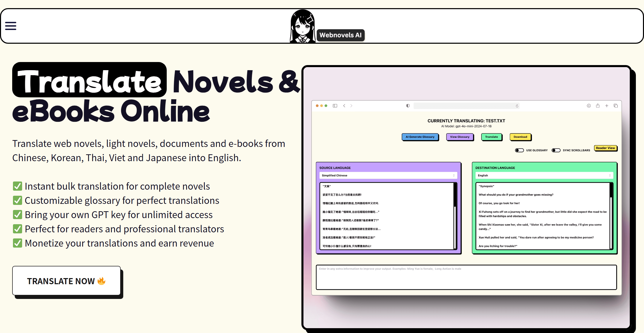Image resolution: width=644 pixels, height=333 pixels.
Task: Open the Simplified Chinese source language dropdown
Action: pos(388,175)
